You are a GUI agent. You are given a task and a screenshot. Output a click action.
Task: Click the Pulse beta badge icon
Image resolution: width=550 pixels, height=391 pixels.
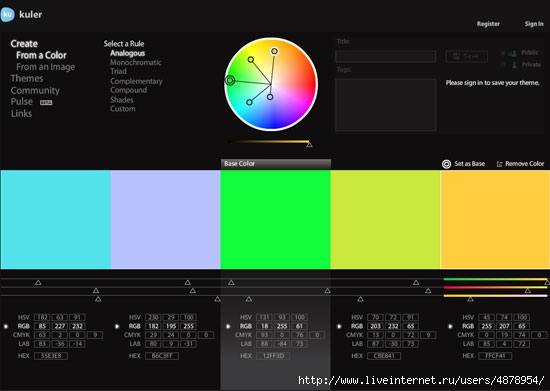(46, 102)
